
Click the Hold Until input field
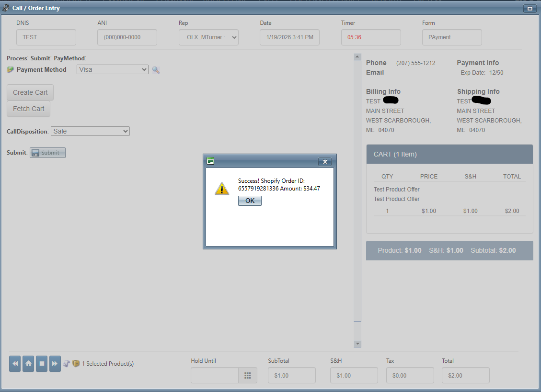point(215,376)
